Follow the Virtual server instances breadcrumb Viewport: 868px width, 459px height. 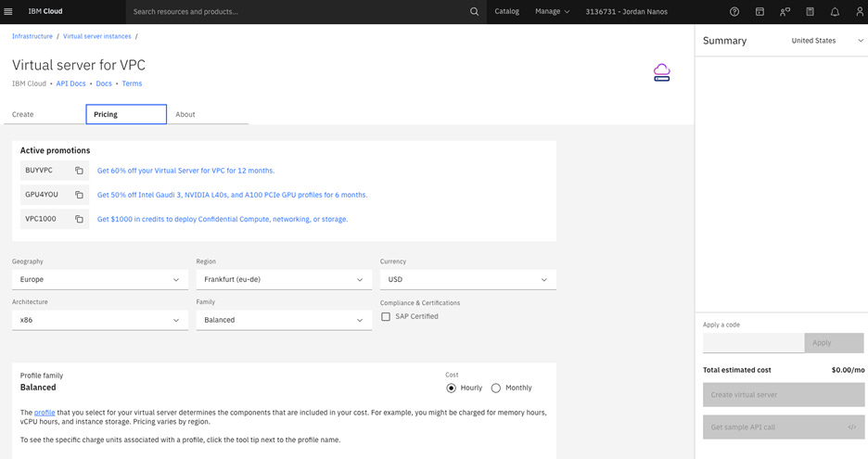tap(96, 36)
